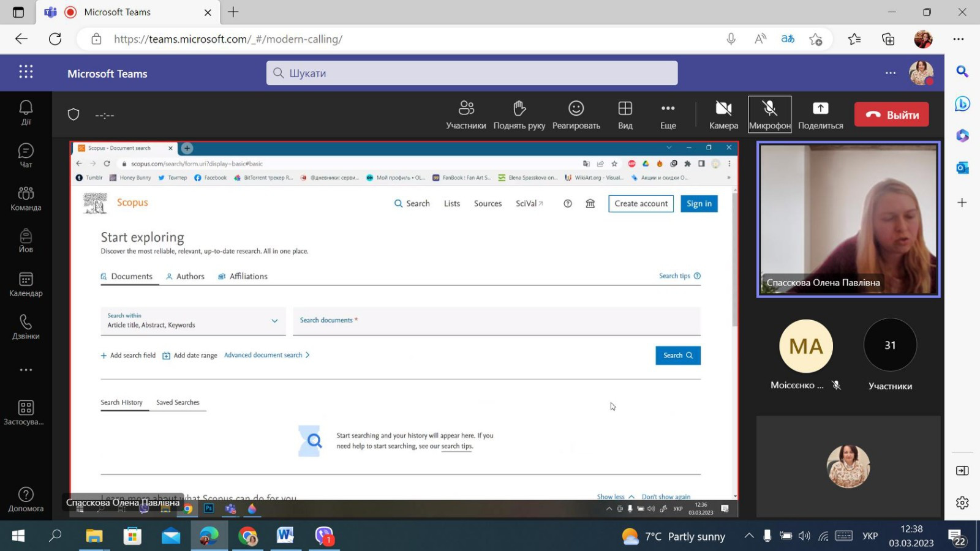Viewport: 980px width, 551px height.
Task: Toggle the camera on
Action: click(723, 114)
